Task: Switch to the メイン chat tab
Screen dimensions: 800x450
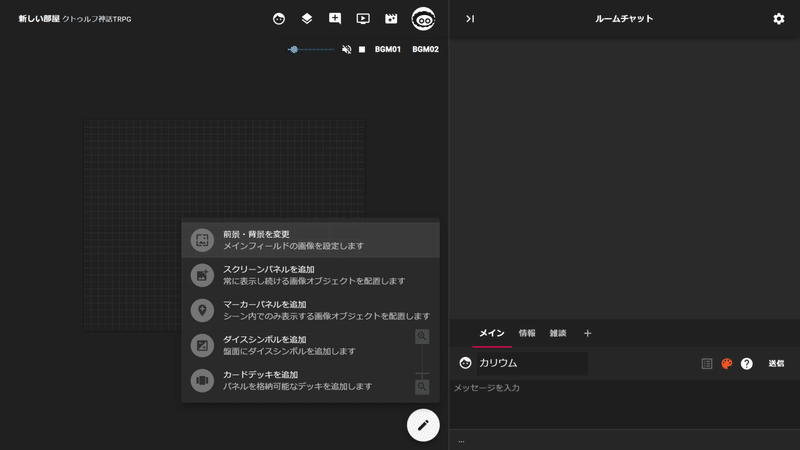Action: click(492, 333)
